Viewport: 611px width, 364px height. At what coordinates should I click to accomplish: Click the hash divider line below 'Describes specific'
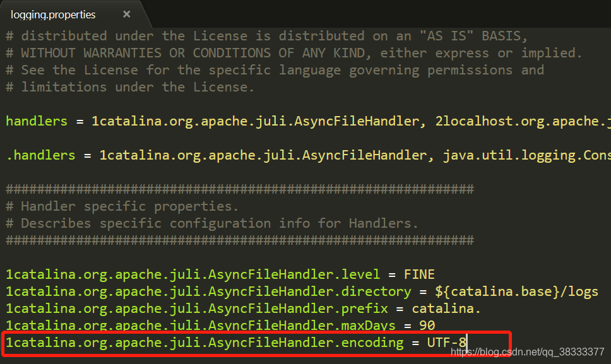pos(240,240)
